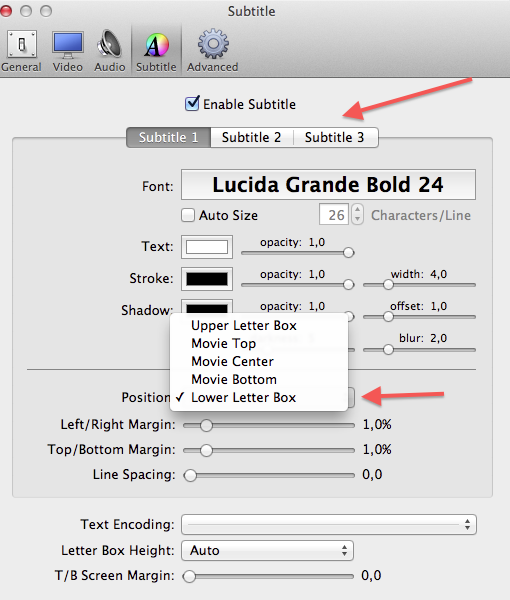Open the Audio speaker preferences icon
The width and height of the screenshot is (510, 600).
(x=110, y=51)
